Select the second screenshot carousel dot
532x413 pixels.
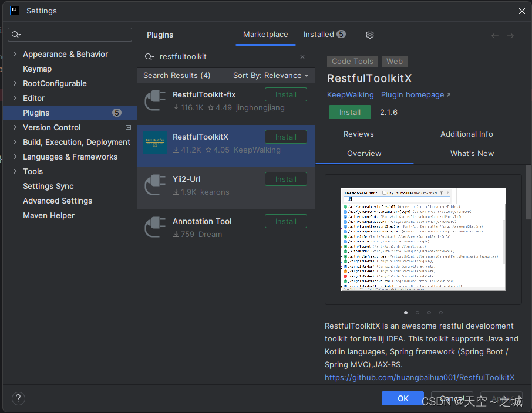(x=417, y=313)
